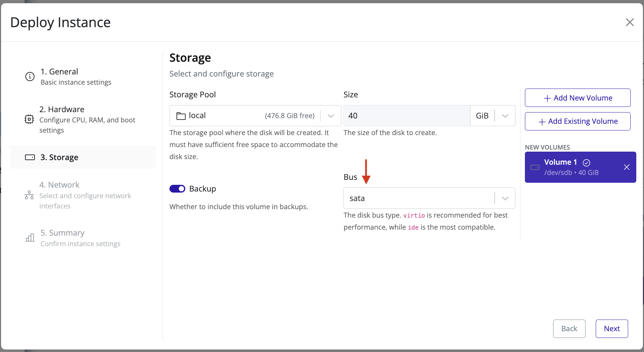Screen dimensions: 644x352
Task: Click the Hardware step CPU chip icon
Action: coord(29,119)
